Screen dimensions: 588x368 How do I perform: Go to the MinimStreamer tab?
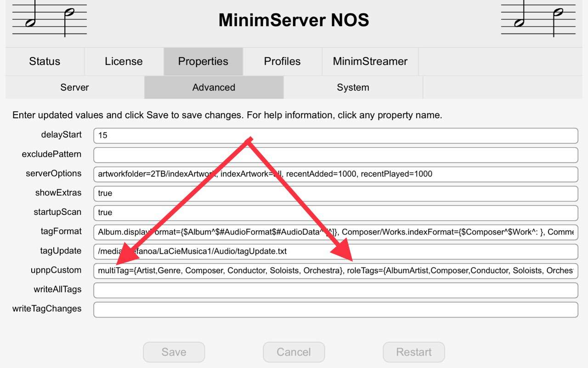click(370, 61)
